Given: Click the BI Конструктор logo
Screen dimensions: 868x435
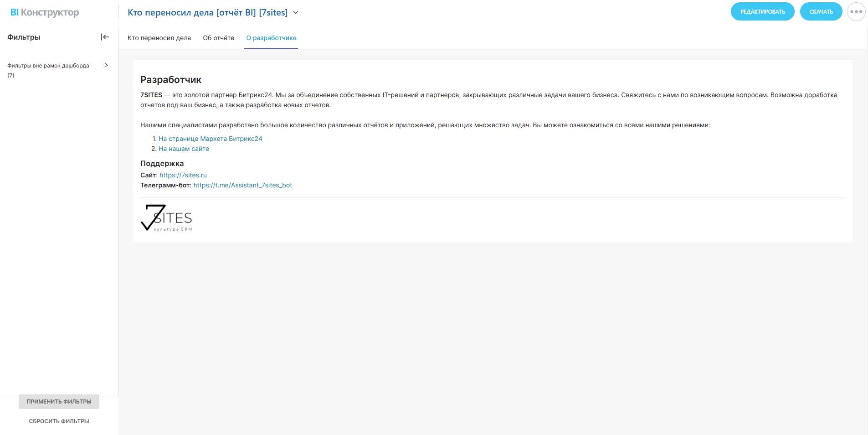Looking at the screenshot, I should [x=45, y=12].
